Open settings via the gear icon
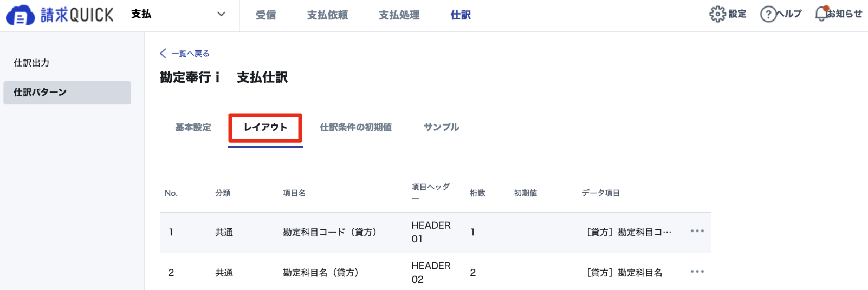The image size is (868, 290). pos(717,14)
